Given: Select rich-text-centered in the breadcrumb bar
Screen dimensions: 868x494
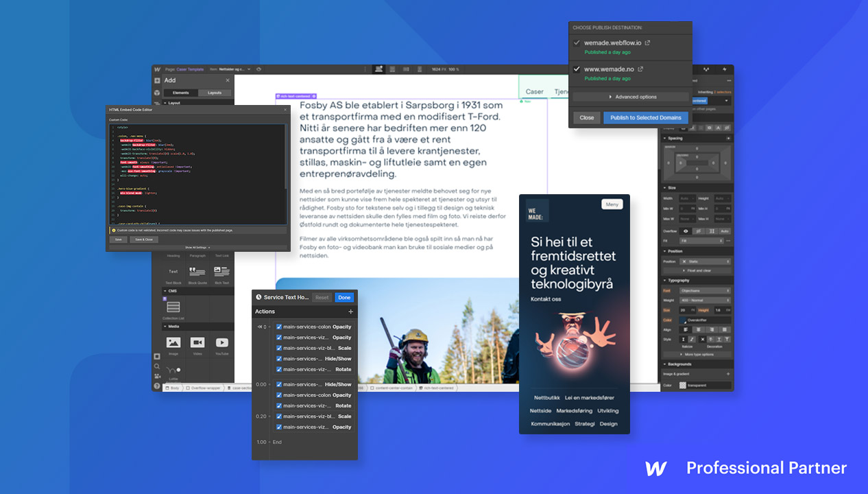Looking at the screenshot, I should coord(438,388).
